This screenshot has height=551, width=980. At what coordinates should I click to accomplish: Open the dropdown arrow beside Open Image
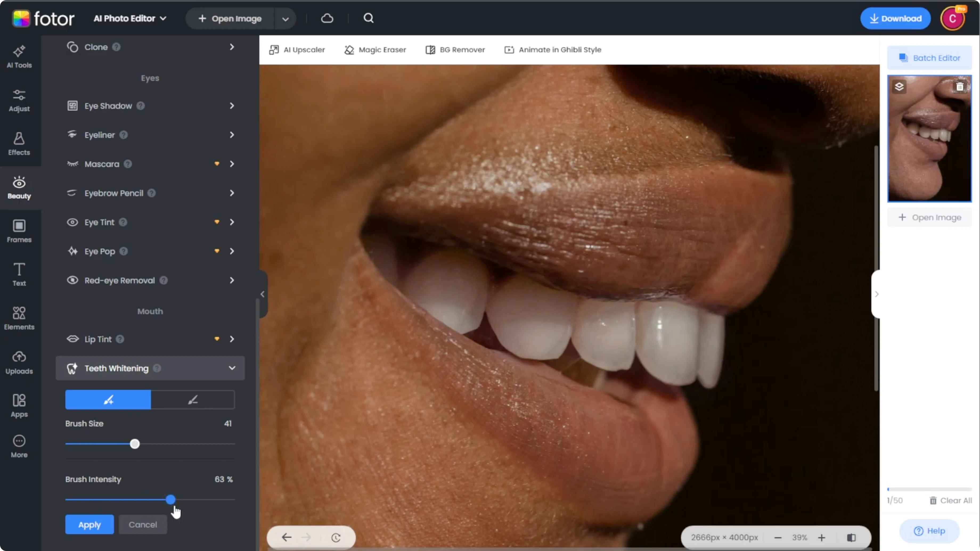[285, 19]
